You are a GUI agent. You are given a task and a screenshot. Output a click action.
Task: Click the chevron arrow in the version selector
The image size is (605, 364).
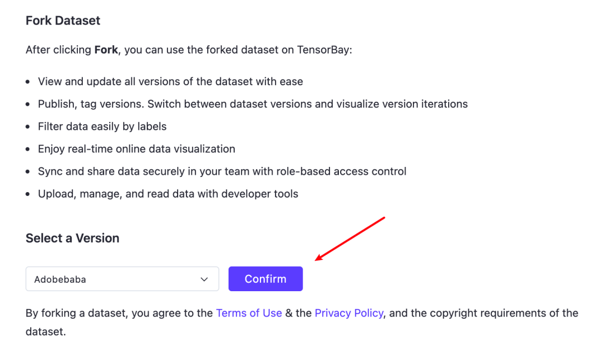click(x=204, y=279)
